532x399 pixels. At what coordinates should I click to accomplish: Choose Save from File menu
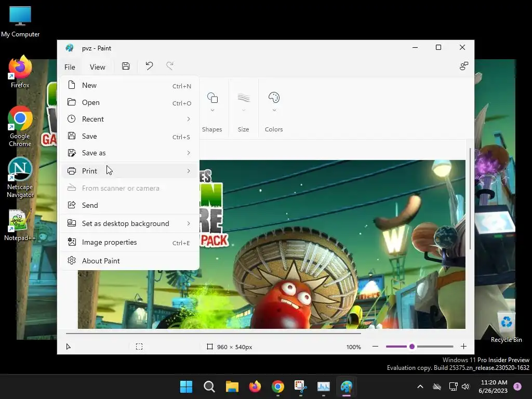coord(129,136)
